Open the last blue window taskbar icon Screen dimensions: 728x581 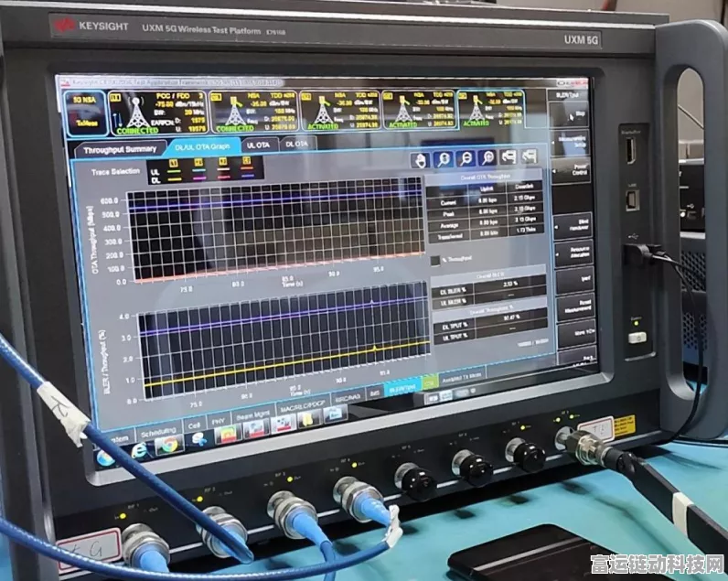(335, 414)
